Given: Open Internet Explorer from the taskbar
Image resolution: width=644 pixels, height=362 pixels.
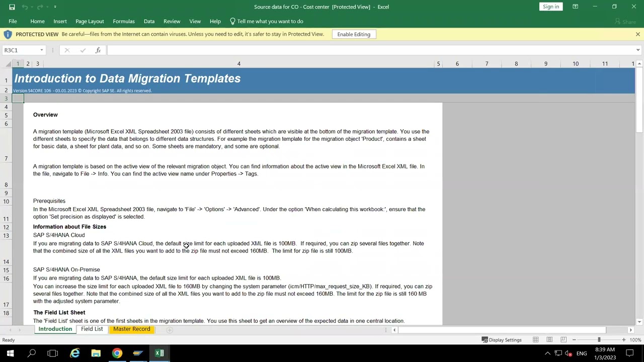Looking at the screenshot, I should click(x=74, y=353).
